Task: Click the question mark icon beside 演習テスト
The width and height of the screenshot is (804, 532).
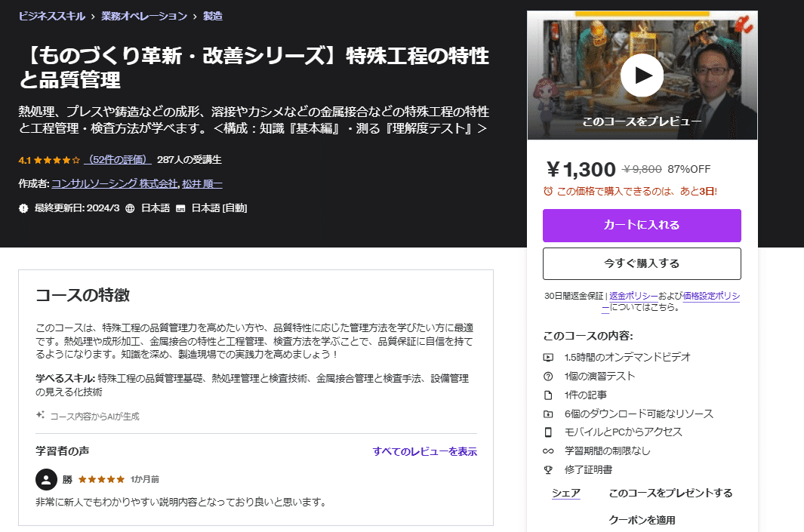Action: [547, 376]
